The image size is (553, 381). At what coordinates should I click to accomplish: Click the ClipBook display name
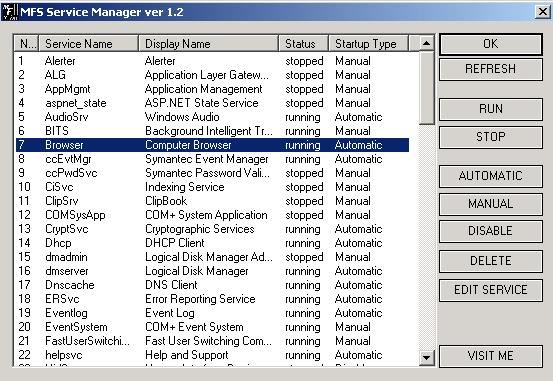[166, 201]
